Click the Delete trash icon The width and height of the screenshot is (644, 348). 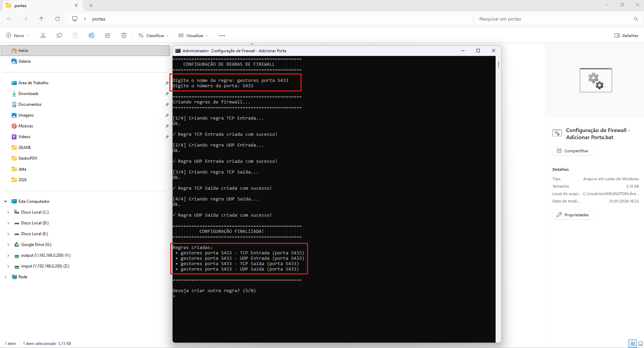coord(124,35)
